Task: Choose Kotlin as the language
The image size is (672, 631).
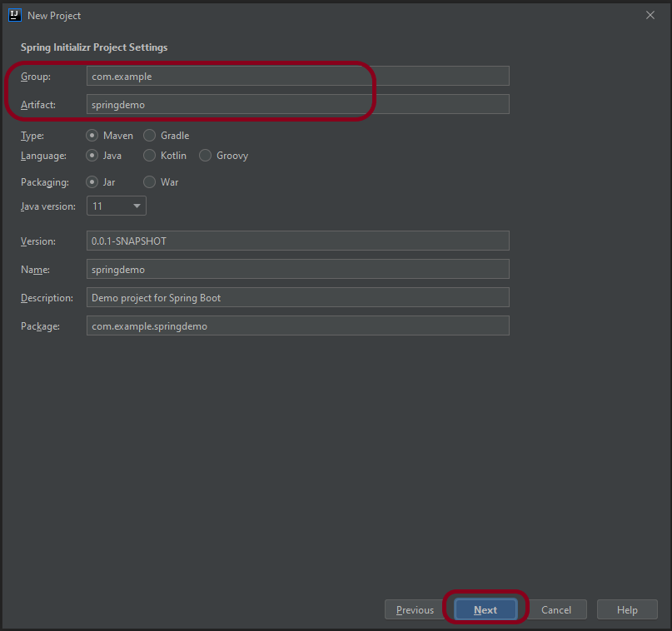Action: 150,156
